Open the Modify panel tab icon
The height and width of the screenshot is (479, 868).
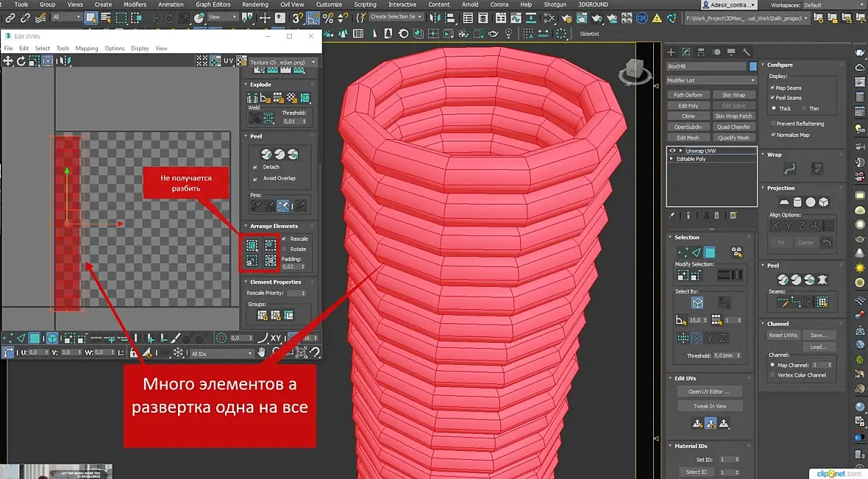(686, 52)
